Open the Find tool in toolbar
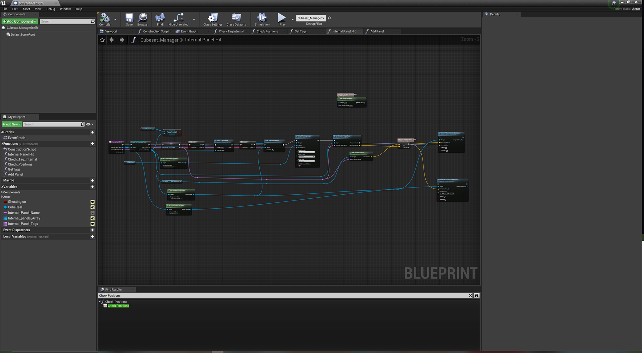 pos(160,19)
